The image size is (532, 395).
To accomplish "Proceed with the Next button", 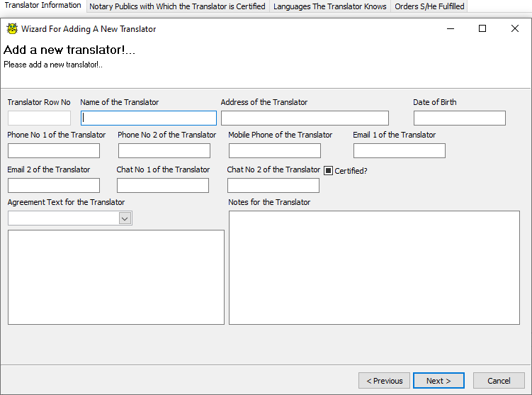I will [x=438, y=381].
